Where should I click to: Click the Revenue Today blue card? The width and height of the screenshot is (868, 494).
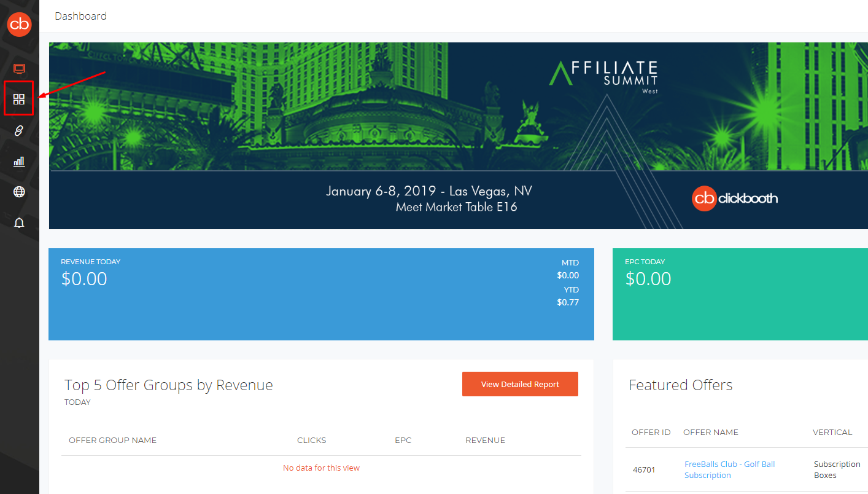(x=321, y=294)
